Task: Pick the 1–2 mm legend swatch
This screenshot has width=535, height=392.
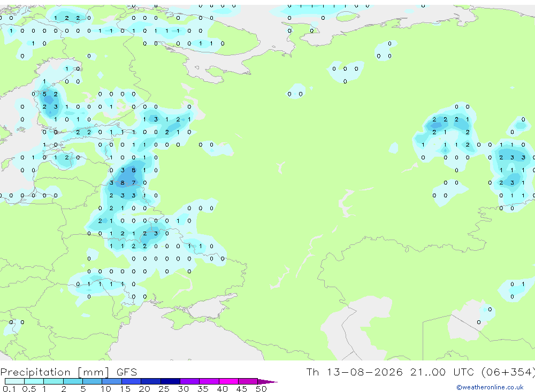Action: [x=53, y=381]
